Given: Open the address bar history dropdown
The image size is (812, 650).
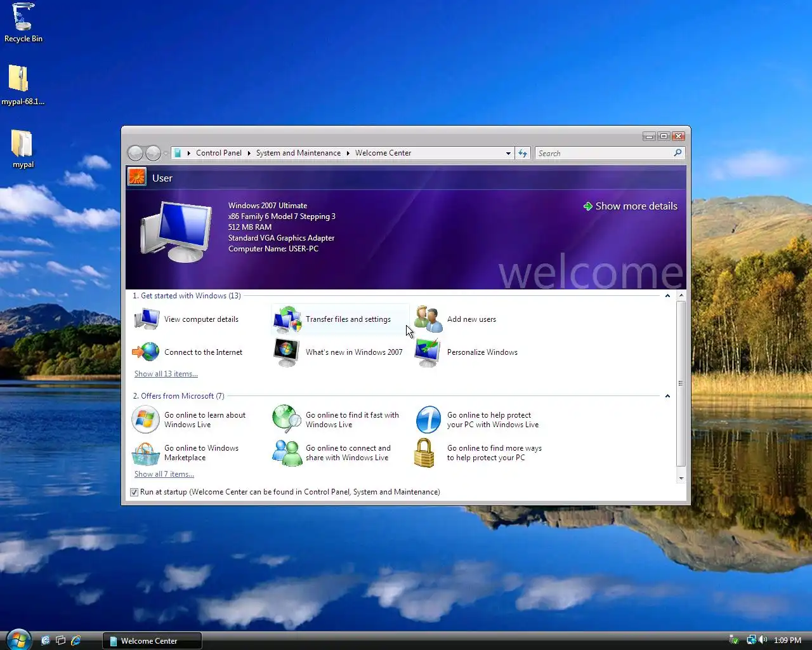Looking at the screenshot, I should 508,153.
